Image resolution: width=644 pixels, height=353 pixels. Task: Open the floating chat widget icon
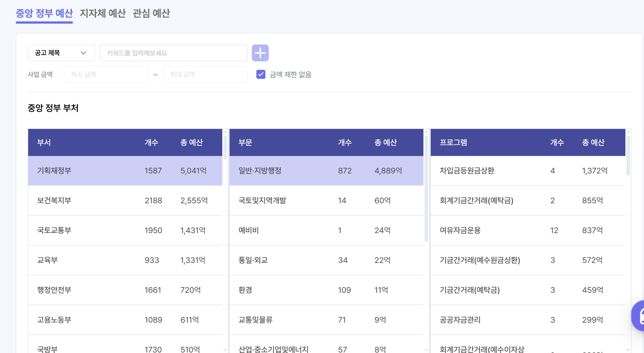639,316
